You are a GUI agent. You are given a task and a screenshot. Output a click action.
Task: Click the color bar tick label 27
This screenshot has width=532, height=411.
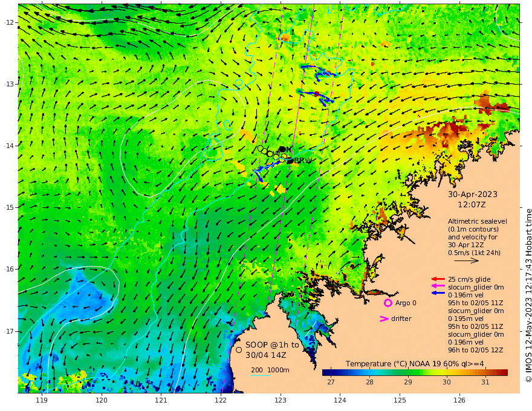pyautogui.click(x=331, y=382)
